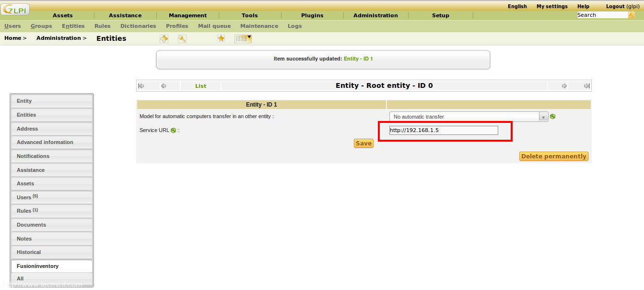Image resolution: width=644 pixels, height=290 pixels.
Task: Click the Entity - ID 1 notification link
Action: click(x=358, y=59)
